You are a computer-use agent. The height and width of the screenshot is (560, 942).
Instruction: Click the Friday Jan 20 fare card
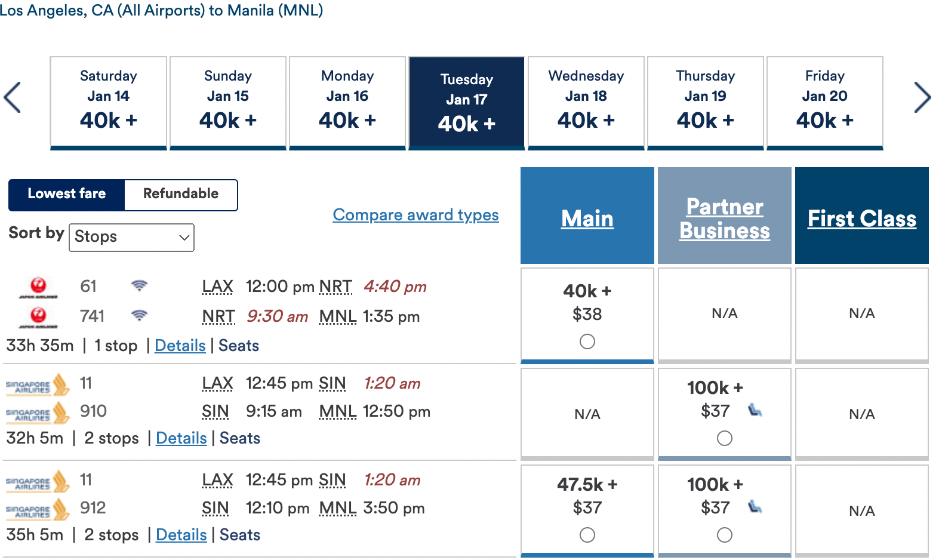tap(824, 102)
